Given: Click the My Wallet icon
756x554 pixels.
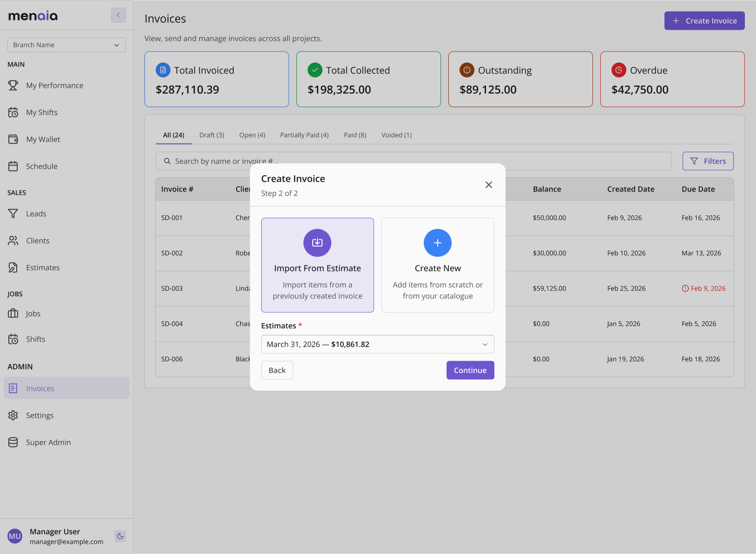Looking at the screenshot, I should 13,139.
